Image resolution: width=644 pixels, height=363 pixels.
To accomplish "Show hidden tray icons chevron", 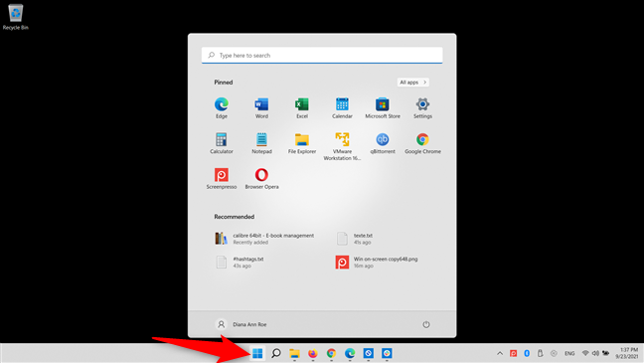I will pos(500,353).
